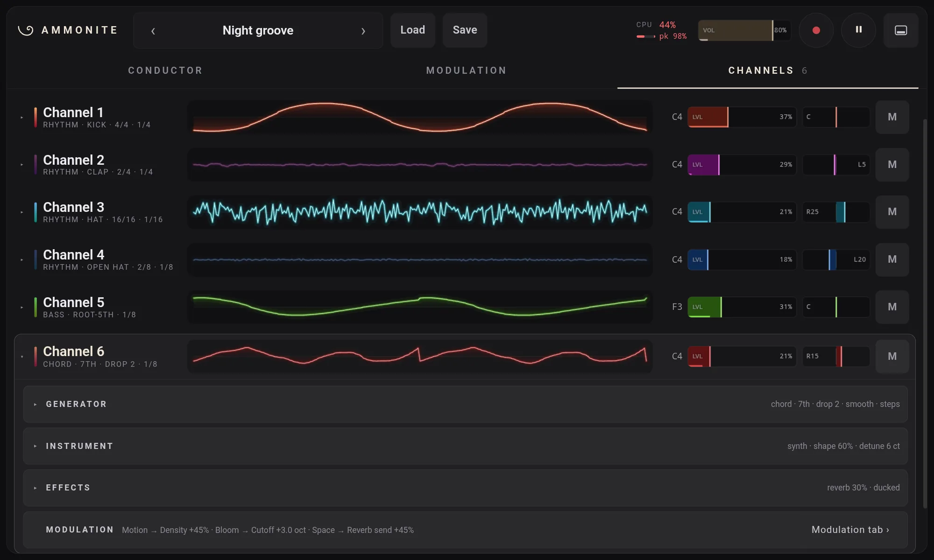Set Channel 4 level slider at 18%
934x560 pixels.
click(x=742, y=259)
